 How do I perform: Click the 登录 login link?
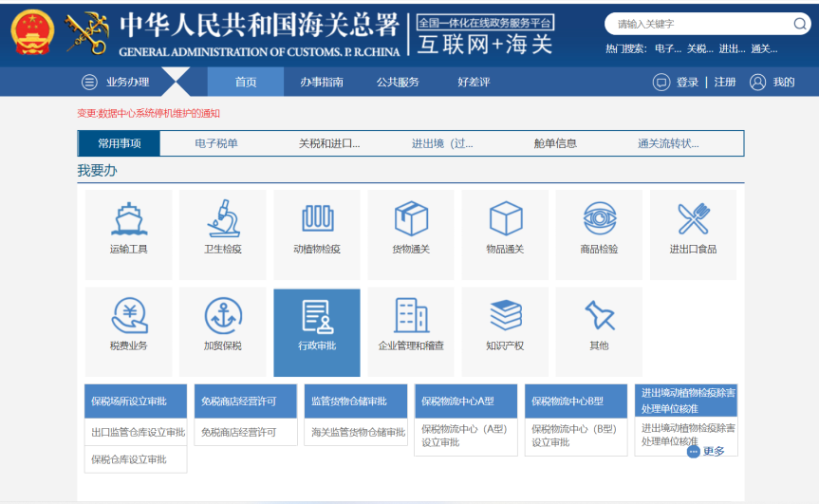[x=687, y=83]
